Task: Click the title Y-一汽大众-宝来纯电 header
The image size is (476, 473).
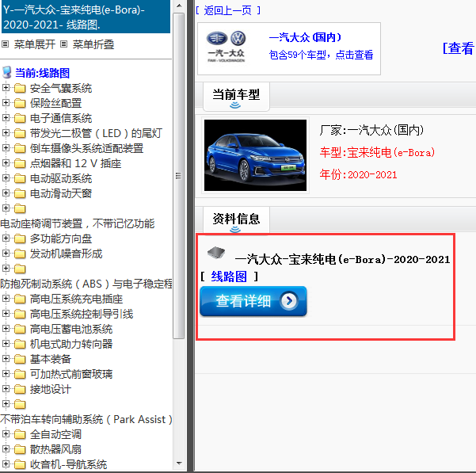Action: 86,17
